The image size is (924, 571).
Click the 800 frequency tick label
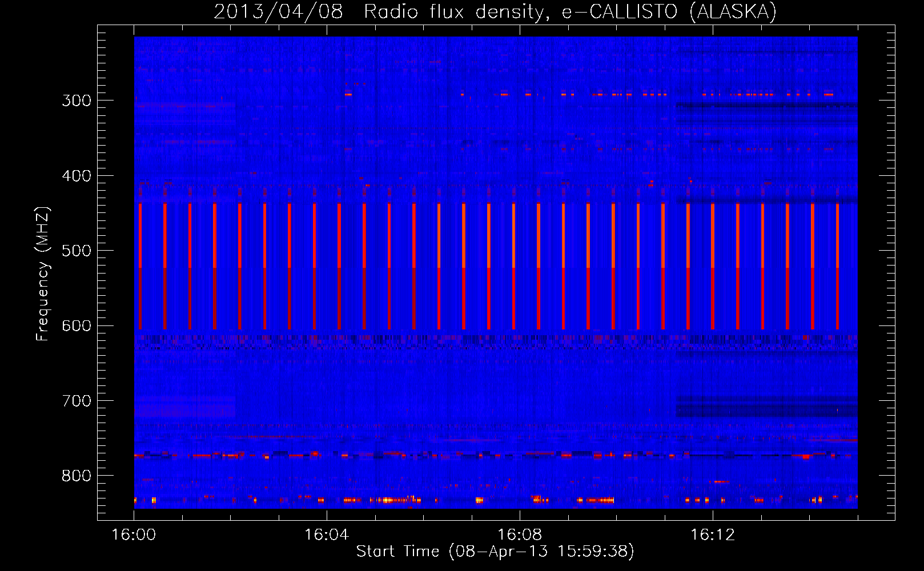[x=77, y=476]
